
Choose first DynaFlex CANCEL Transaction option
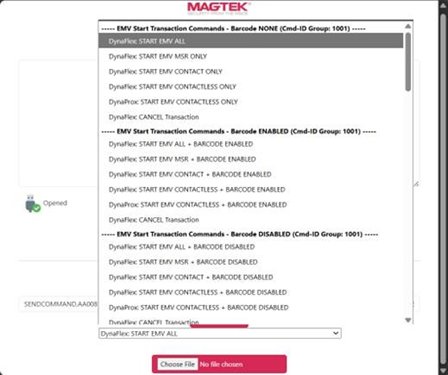point(251,117)
